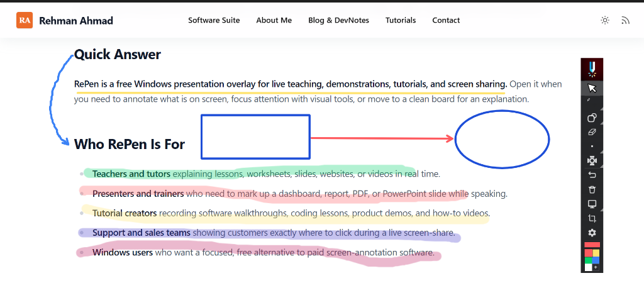Select the crop capture tool
The width and height of the screenshot is (644, 283).
pos(592,218)
